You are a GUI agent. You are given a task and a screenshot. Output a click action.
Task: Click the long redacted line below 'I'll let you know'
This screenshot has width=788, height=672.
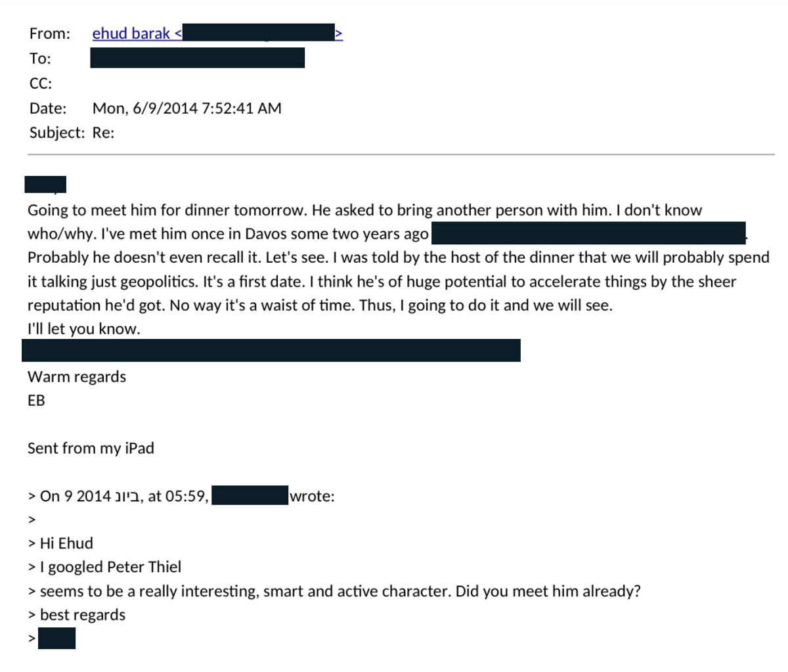(271, 350)
